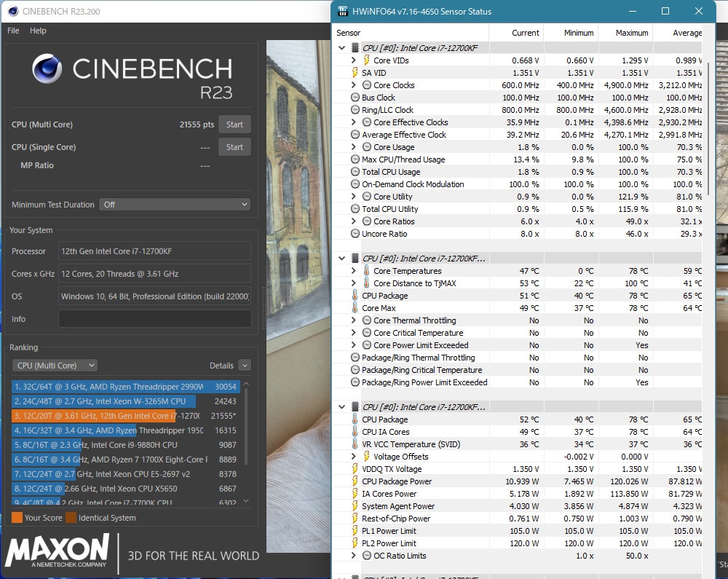The height and width of the screenshot is (579, 728).
Task: Select ranking entry AMD Ryzen Threadripper 2990W
Action: pos(125,387)
